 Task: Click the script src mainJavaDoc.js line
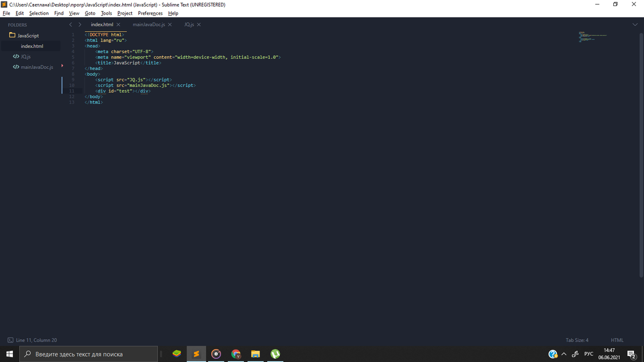pos(146,85)
